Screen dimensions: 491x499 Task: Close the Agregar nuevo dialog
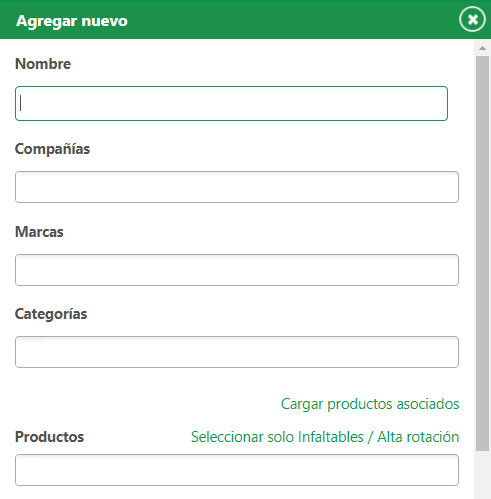tap(472, 20)
